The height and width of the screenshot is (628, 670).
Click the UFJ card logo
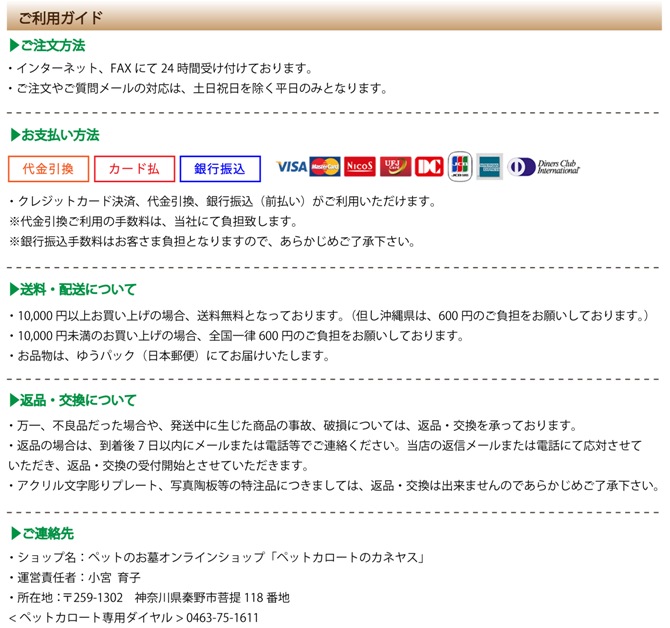[x=395, y=167]
